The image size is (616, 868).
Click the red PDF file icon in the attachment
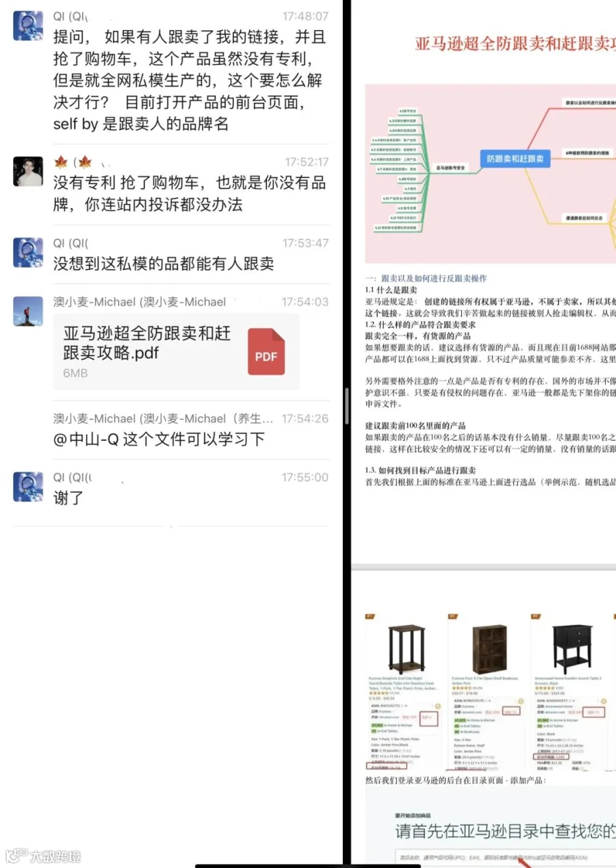tap(266, 351)
